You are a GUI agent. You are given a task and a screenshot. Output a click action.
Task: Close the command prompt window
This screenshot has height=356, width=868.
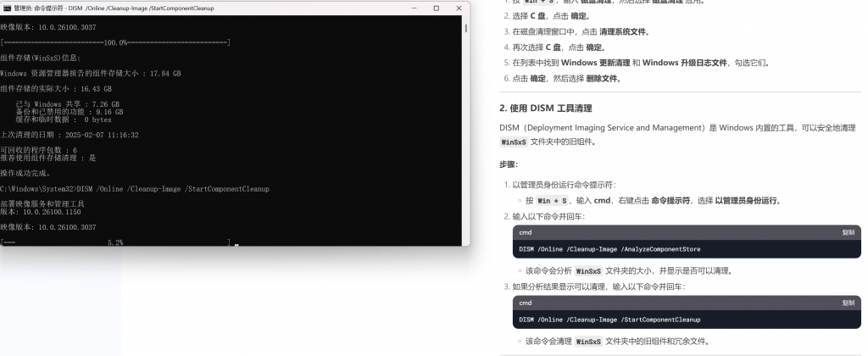[x=459, y=8]
